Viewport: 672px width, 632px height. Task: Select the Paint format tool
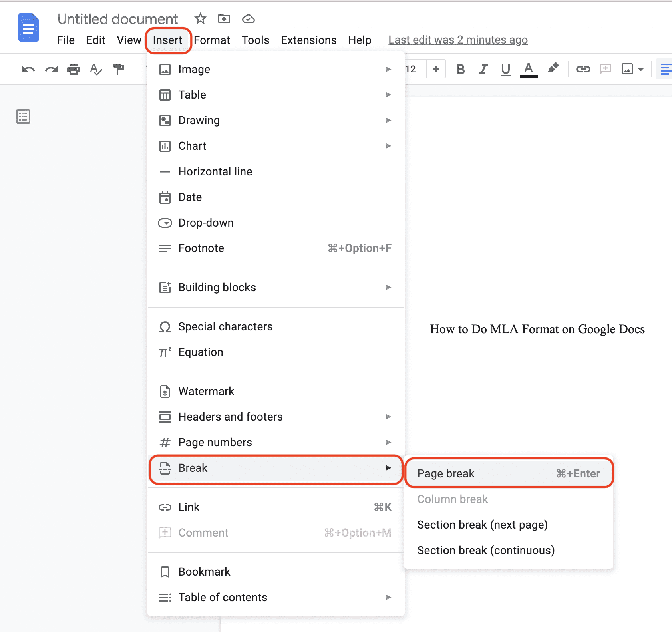click(x=119, y=69)
